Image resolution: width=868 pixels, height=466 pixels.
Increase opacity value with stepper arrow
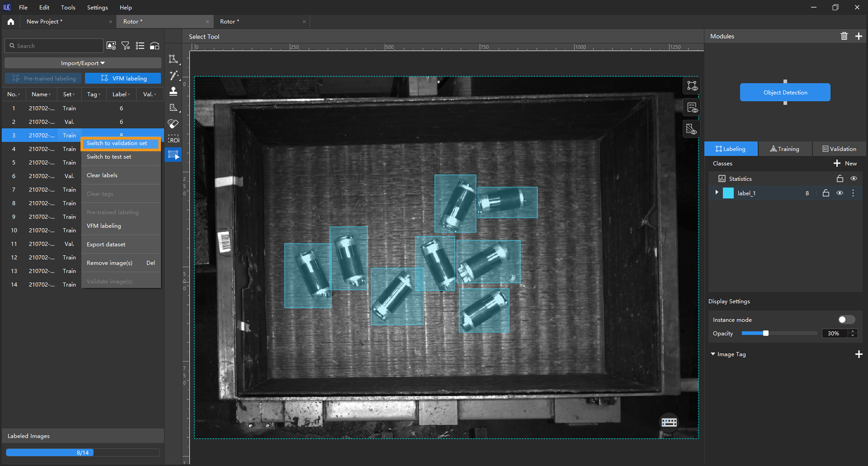click(x=853, y=331)
